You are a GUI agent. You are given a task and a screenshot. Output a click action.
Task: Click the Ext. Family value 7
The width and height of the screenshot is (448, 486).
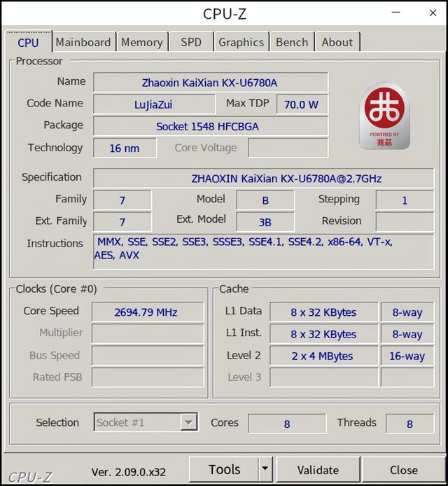(x=122, y=222)
